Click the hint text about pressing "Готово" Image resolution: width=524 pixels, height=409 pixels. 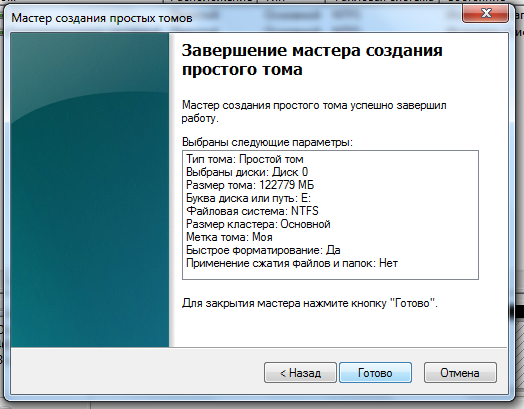(x=310, y=303)
